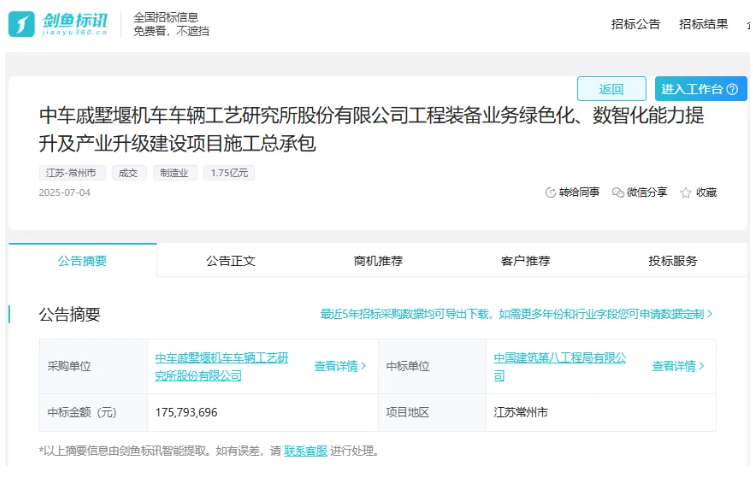Image resolution: width=753 pixels, height=479 pixels.
Task: Click the 剑鱼标讯 logo icon
Action: 22,24
